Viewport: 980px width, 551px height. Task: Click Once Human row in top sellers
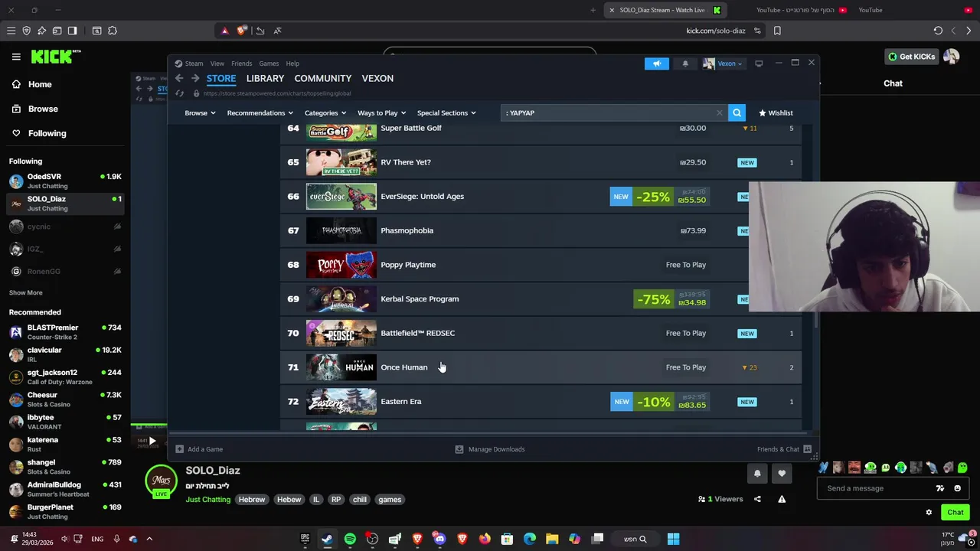541,367
